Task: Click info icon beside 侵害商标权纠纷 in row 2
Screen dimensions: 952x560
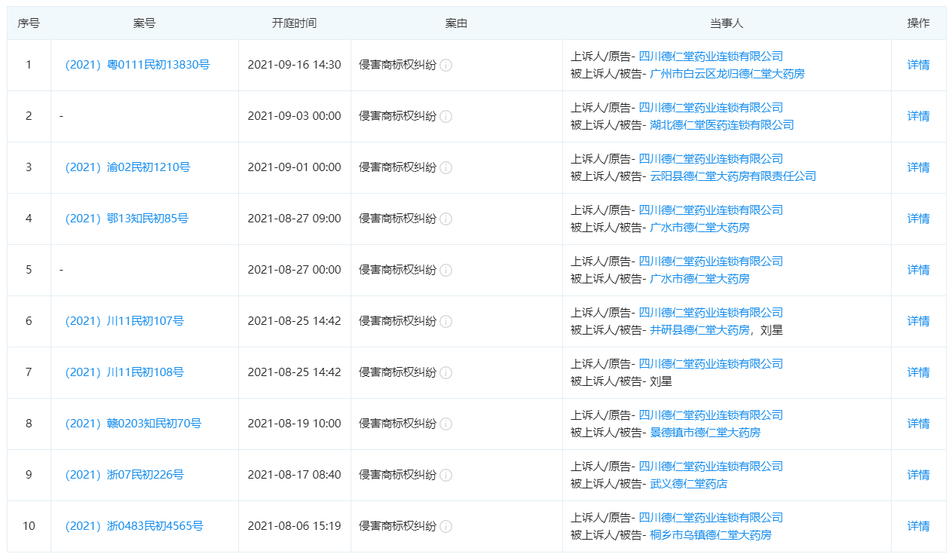Action: (x=445, y=116)
